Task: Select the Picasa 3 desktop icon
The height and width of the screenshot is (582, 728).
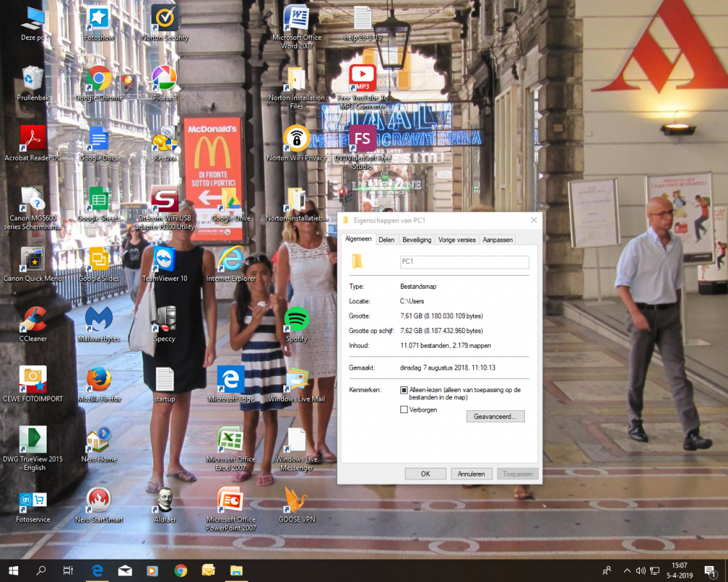Action: click(165, 79)
